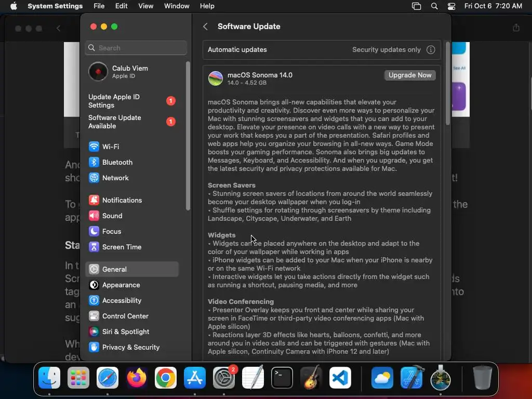The width and height of the screenshot is (532, 399).
Task: Open Weather app from the Dock
Action: 382,378
